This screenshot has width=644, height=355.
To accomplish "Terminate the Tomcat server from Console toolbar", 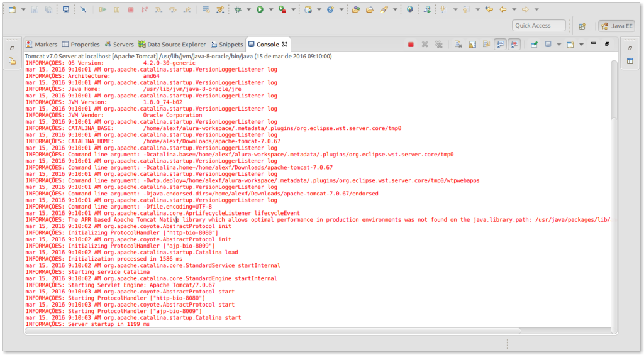I will [x=411, y=45].
